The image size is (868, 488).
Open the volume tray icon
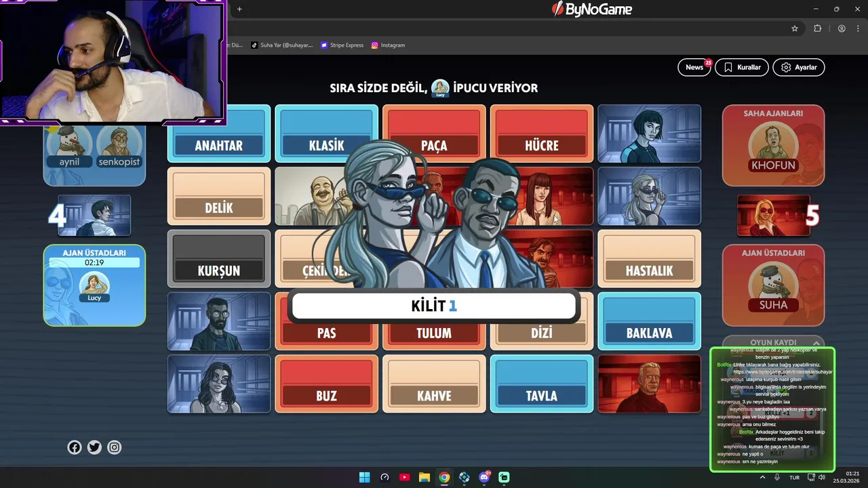click(822, 477)
